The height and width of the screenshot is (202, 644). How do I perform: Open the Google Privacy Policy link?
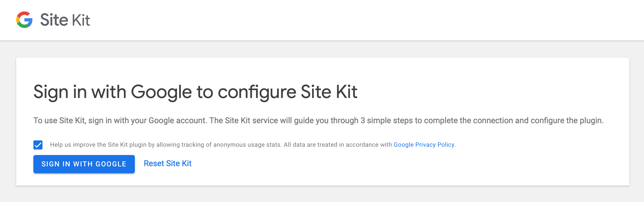(x=424, y=145)
